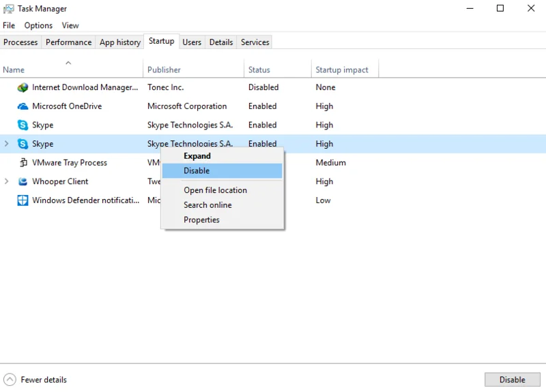Viewport: 546px width, 392px height.
Task: Click the None startup impact value
Action: 326,87
